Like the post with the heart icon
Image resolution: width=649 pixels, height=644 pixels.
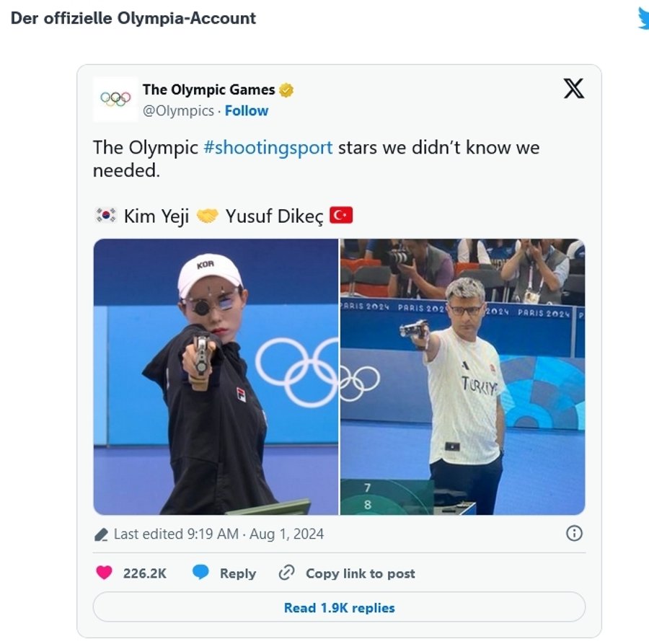tap(105, 573)
